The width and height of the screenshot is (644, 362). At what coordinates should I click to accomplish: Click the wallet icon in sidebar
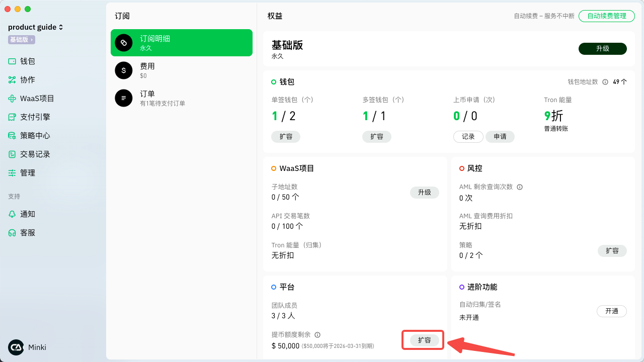click(x=12, y=61)
